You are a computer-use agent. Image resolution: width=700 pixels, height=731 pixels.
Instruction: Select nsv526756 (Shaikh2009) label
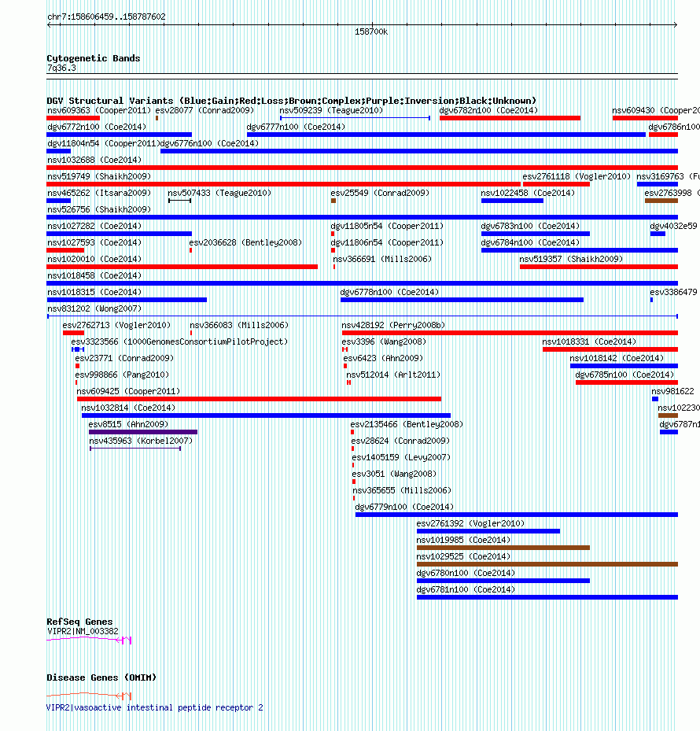(x=99, y=210)
